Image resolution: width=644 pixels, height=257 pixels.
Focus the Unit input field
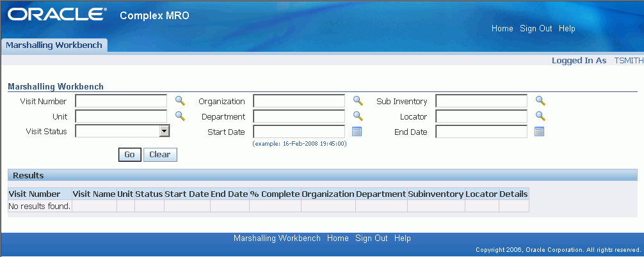click(121, 116)
